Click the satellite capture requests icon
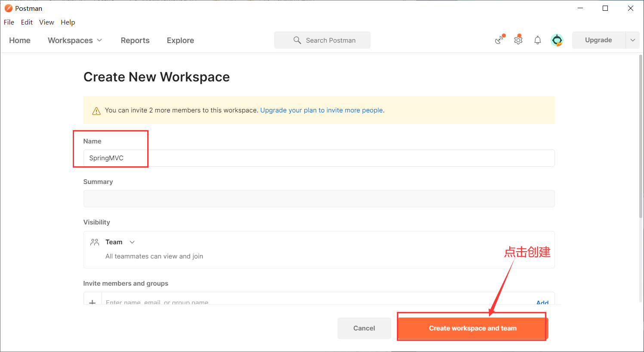 (499, 40)
